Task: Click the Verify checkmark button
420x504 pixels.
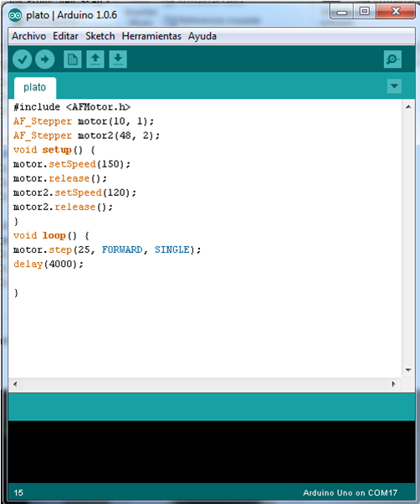Action: click(22, 59)
